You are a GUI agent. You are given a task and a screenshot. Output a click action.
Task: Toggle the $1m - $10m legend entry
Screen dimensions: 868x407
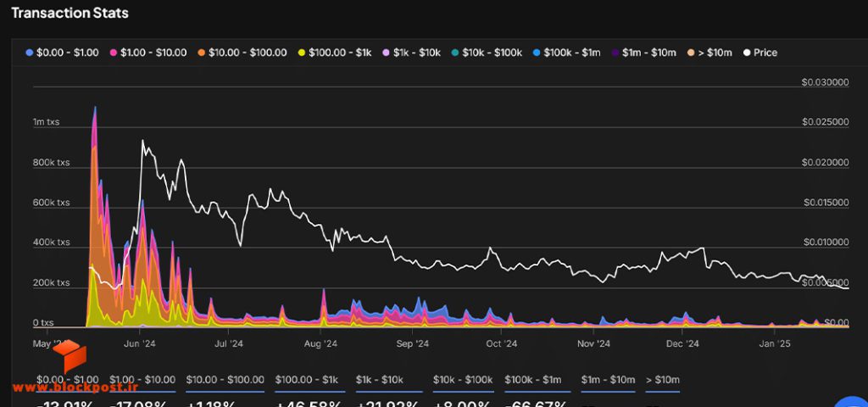click(644, 53)
